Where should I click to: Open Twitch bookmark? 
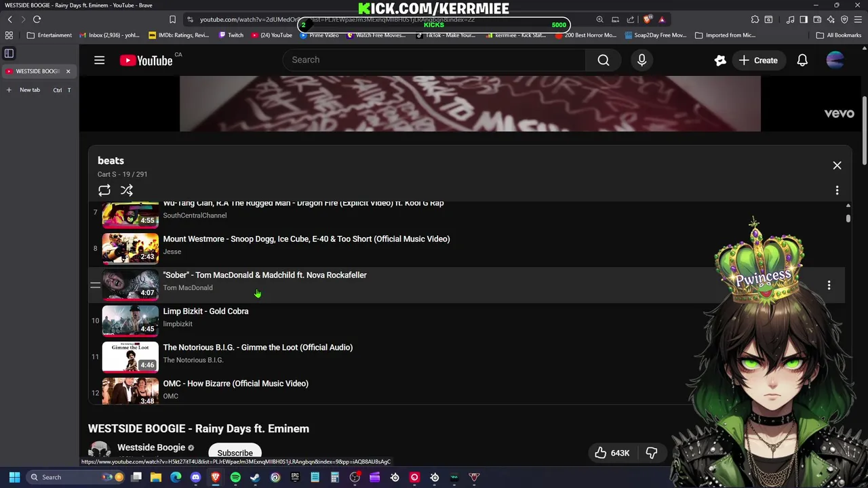coord(231,35)
